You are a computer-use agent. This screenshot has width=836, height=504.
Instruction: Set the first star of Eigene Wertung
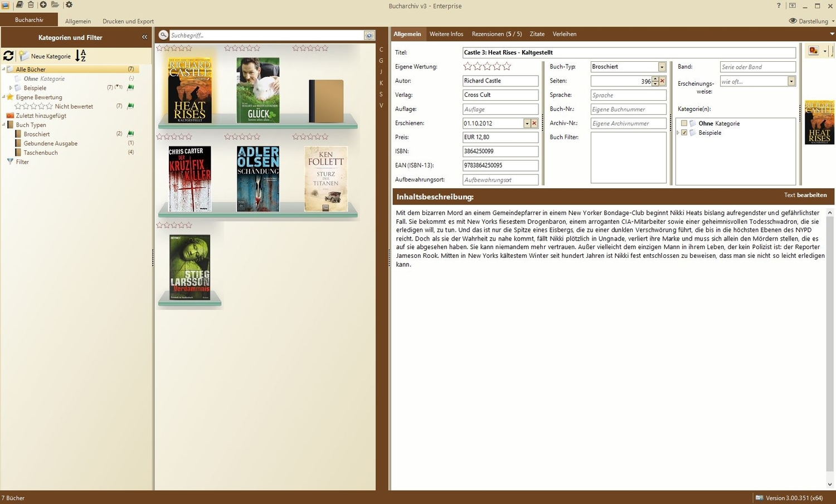pyautogui.click(x=468, y=66)
